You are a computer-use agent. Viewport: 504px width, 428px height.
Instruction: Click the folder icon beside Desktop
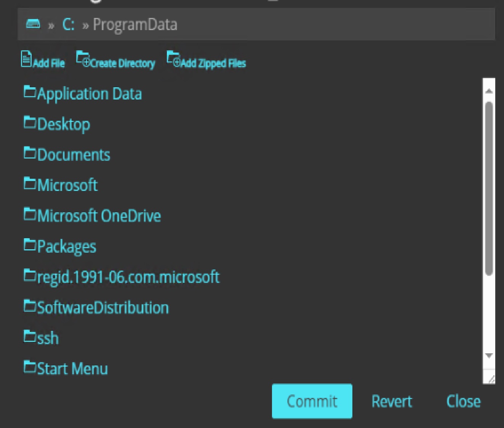[x=29, y=122]
